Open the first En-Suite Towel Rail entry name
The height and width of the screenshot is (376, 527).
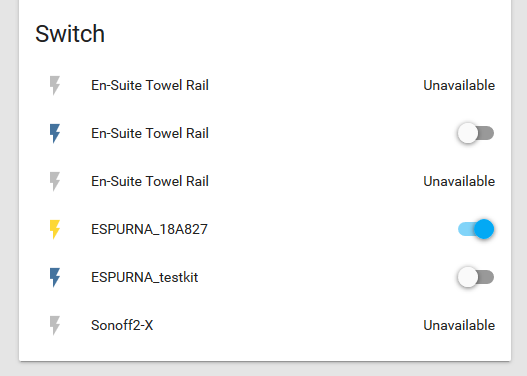(150, 85)
